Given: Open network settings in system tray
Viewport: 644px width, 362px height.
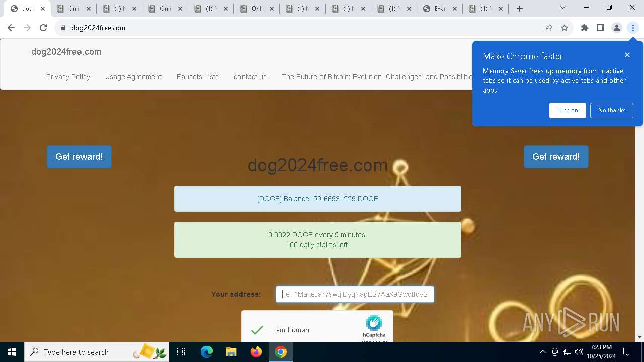Looking at the screenshot, I should pyautogui.click(x=567, y=352).
